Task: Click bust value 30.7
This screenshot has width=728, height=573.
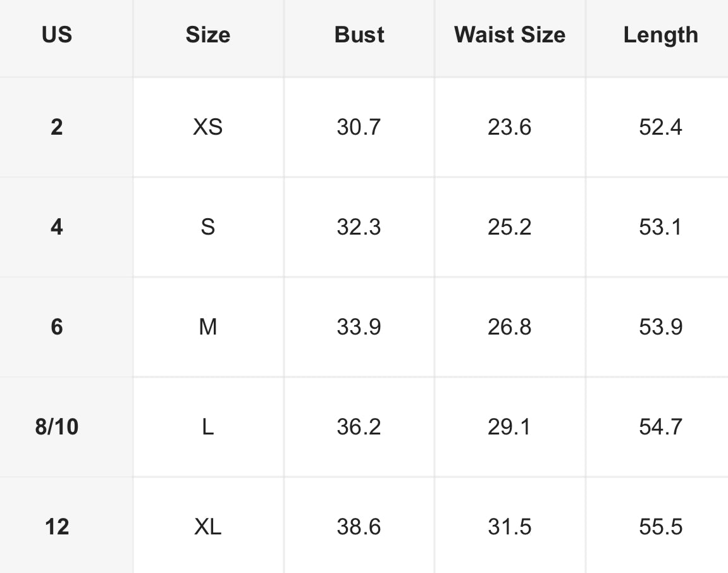Action: (359, 127)
